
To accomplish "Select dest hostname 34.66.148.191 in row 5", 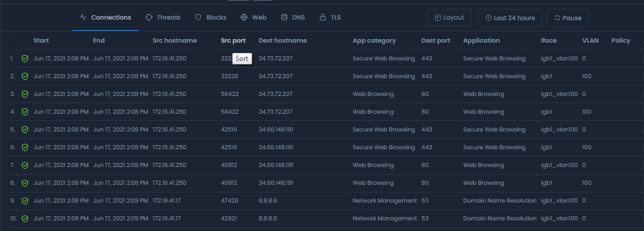I will (275, 130).
